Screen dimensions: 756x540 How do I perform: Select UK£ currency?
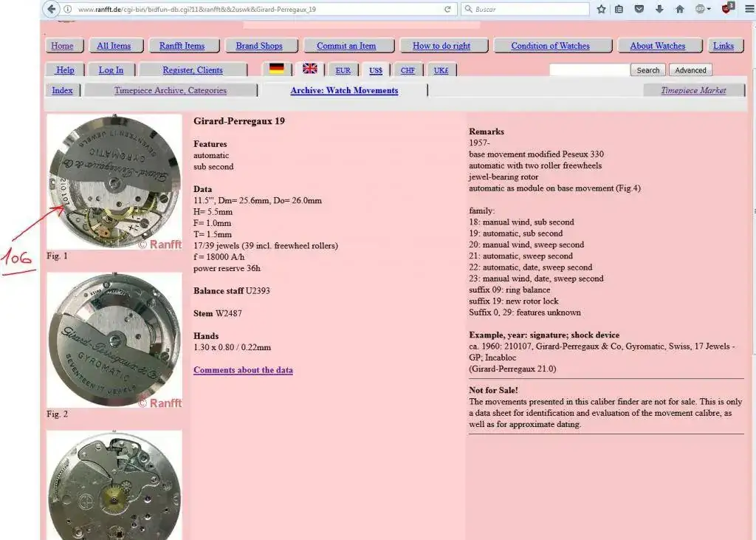click(441, 70)
